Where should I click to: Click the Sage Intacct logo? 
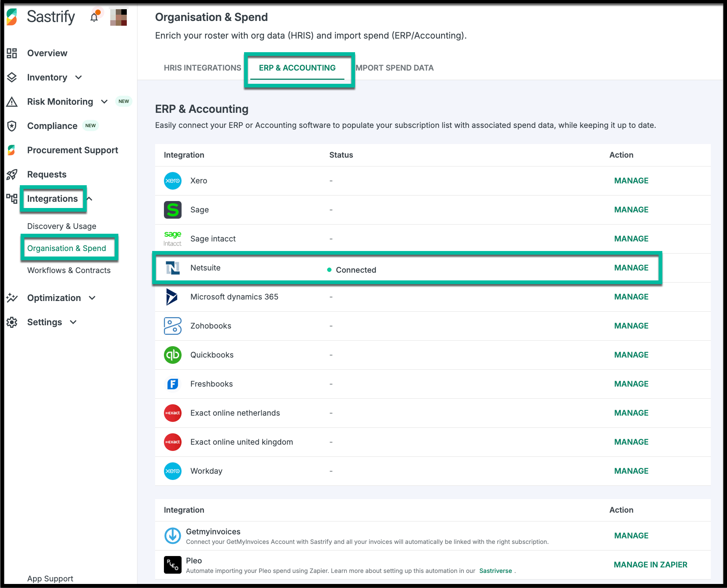(173, 239)
